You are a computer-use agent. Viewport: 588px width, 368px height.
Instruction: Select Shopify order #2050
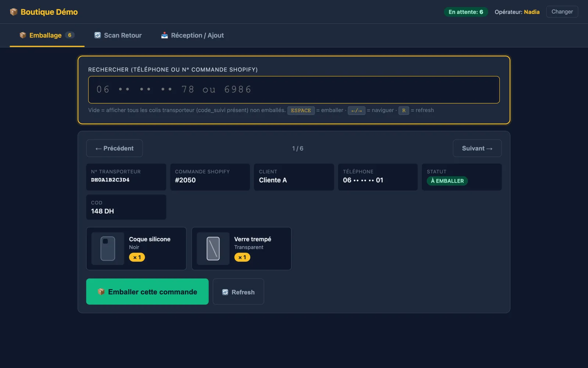click(185, 180)
